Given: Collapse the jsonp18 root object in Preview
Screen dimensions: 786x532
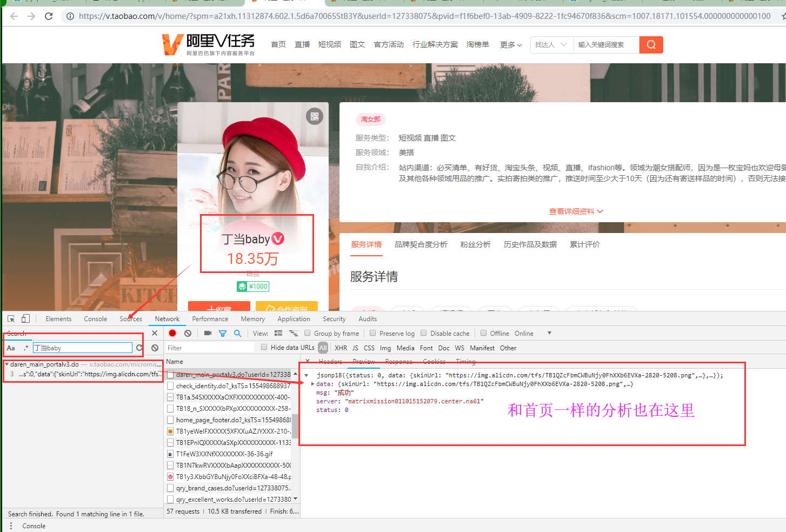Looking at the screenshot, I should 307,375.
